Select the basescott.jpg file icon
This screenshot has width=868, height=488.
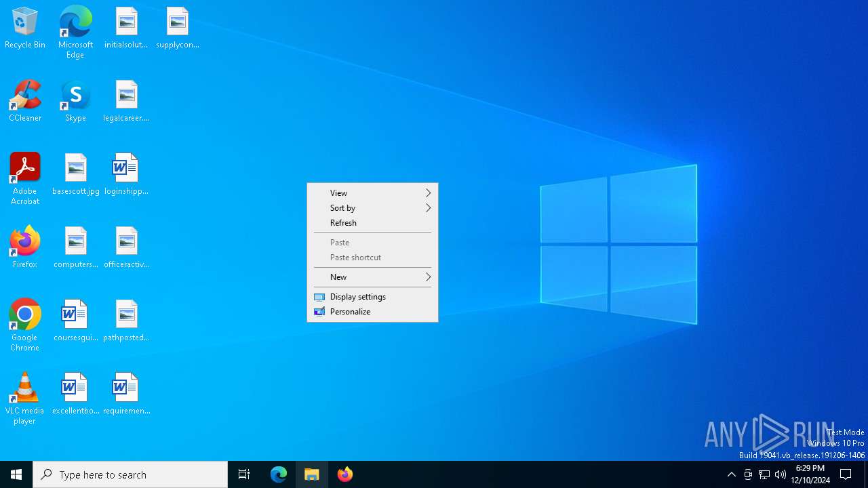point(76,175)
